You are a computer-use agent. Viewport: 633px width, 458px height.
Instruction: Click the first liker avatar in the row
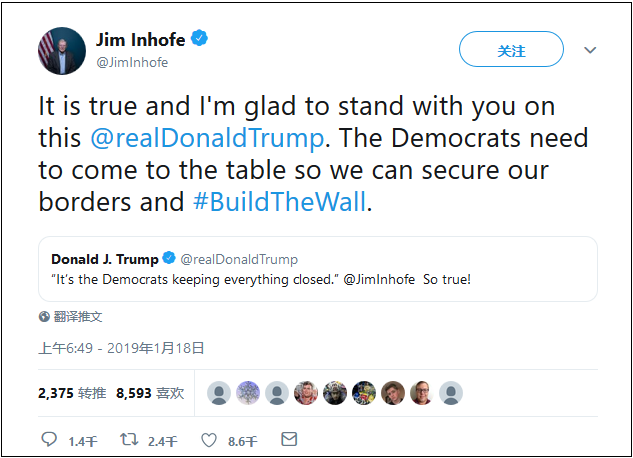point(219,393)
